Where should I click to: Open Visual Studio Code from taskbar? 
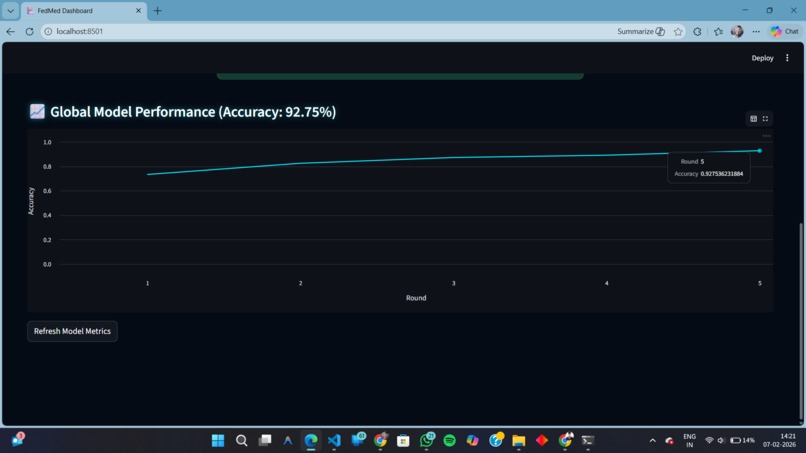pyautogui.click(x=334, y=441)
